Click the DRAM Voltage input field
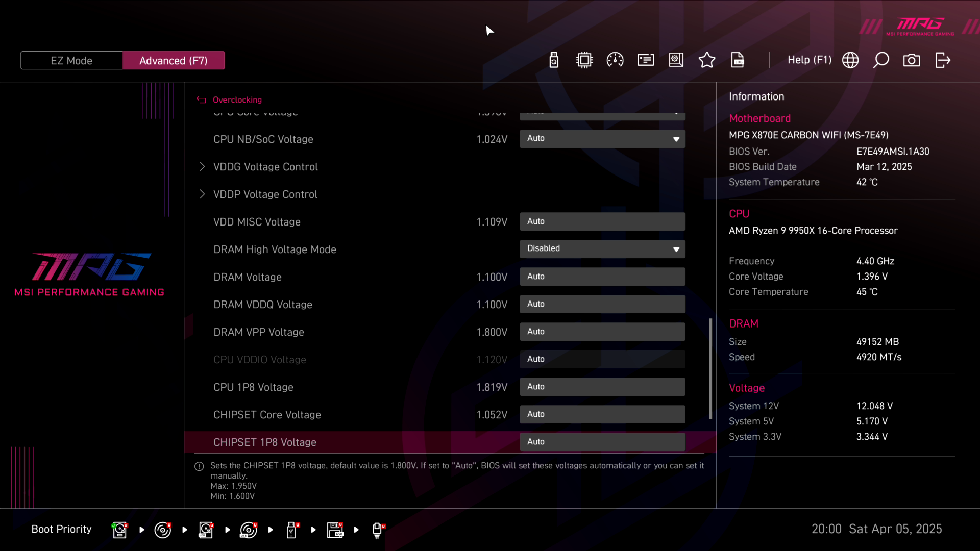This screenshot has height=551, width=980. [602, 277]
